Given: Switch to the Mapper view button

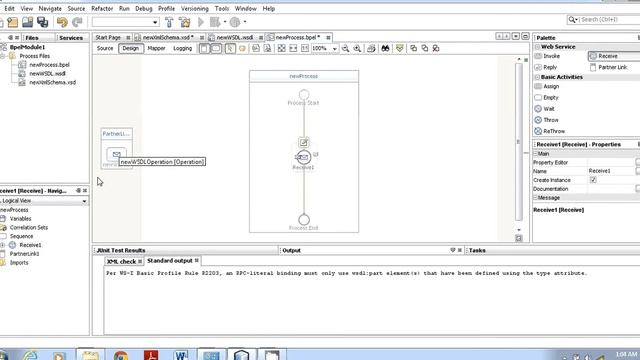Looking at the screenshot, I should [156, 49].
